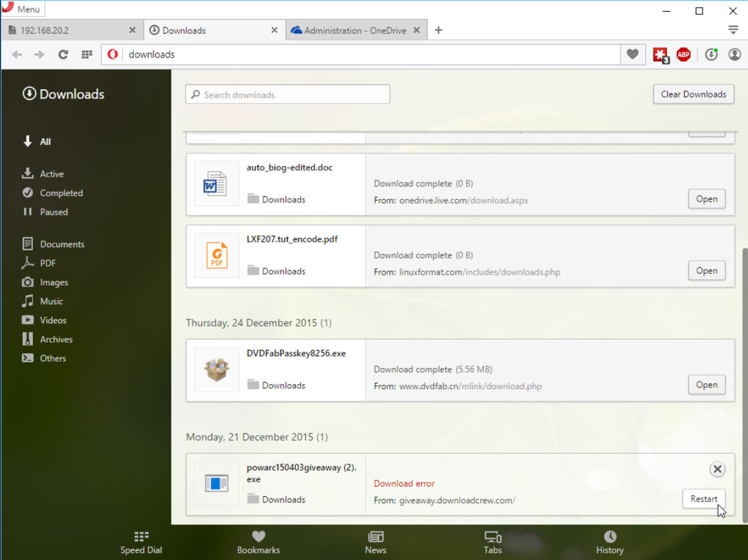
Task: Reload the page
Action: [x=63, y=54]
